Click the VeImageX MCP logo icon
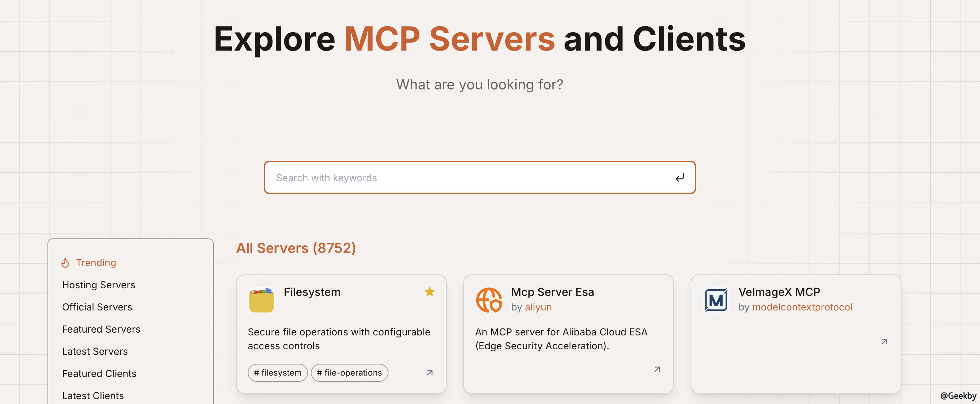Image resolution: width=980 pixels, height=404 pixels. coord(716,300)
